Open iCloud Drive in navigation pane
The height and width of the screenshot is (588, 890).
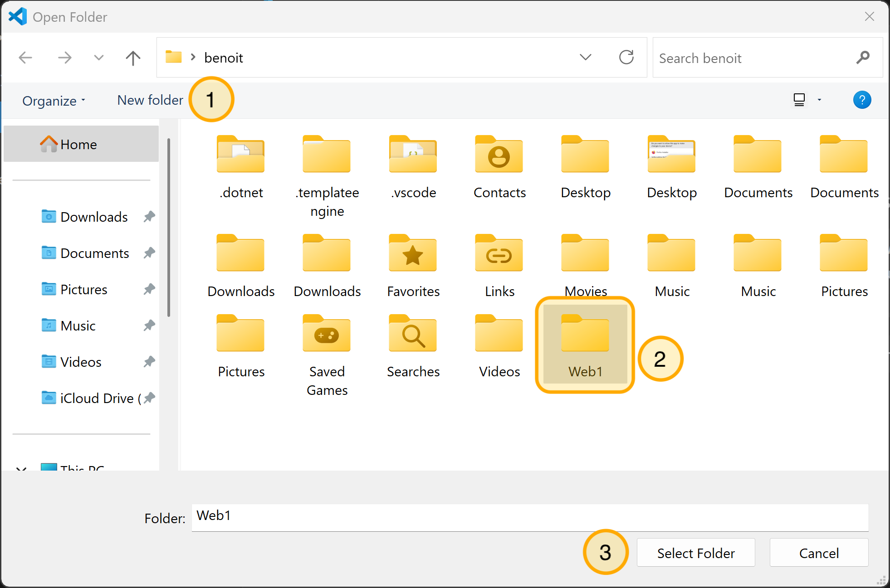click(91, 398)
